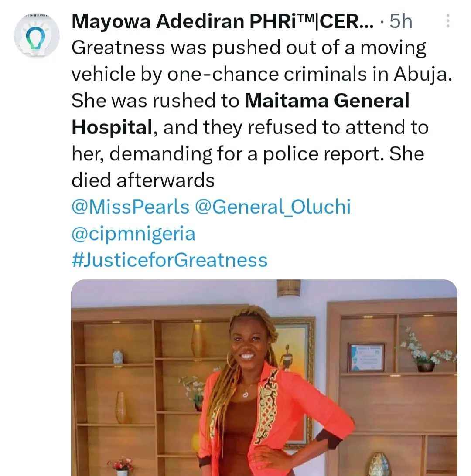Click the framed certificate in the photo
This screenshot has height=476, width=471.
(366, 357)
